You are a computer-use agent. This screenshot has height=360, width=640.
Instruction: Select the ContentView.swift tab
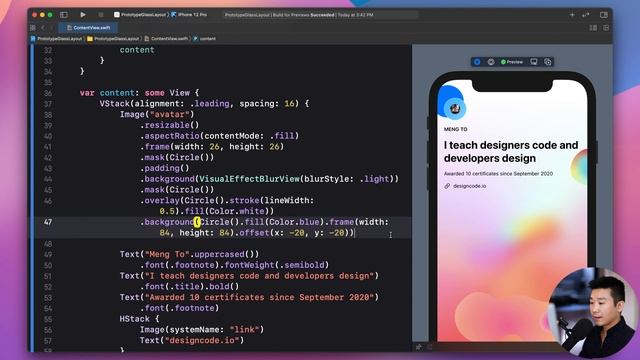point(89,28)
